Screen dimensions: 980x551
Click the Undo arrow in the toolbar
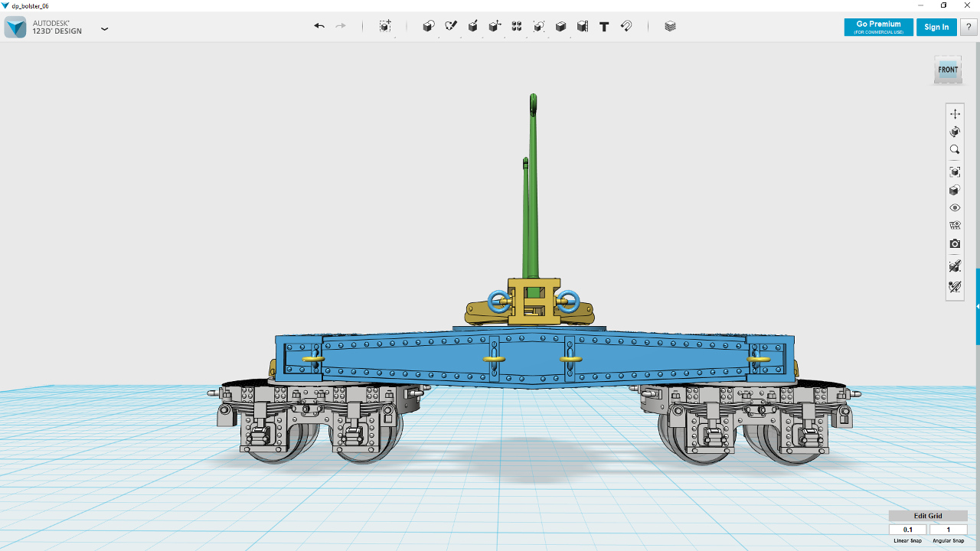319,26
